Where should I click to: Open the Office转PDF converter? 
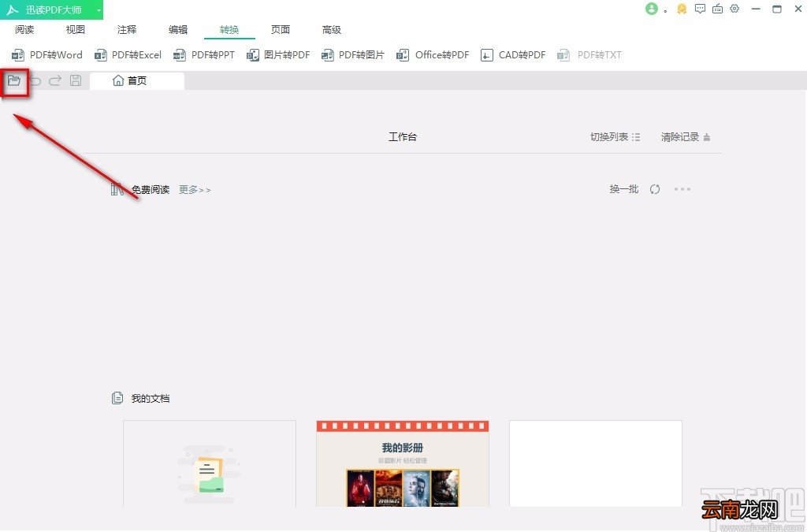point(433,55)
